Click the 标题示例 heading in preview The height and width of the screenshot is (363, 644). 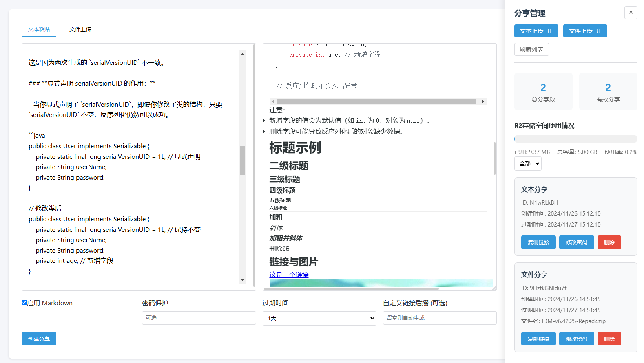(295, 147)
